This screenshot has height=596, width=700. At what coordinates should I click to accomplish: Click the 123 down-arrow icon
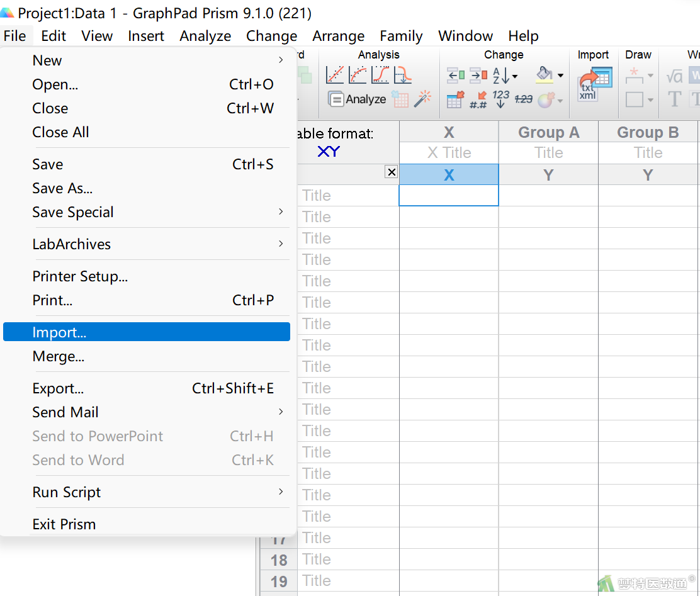(501, 99)
